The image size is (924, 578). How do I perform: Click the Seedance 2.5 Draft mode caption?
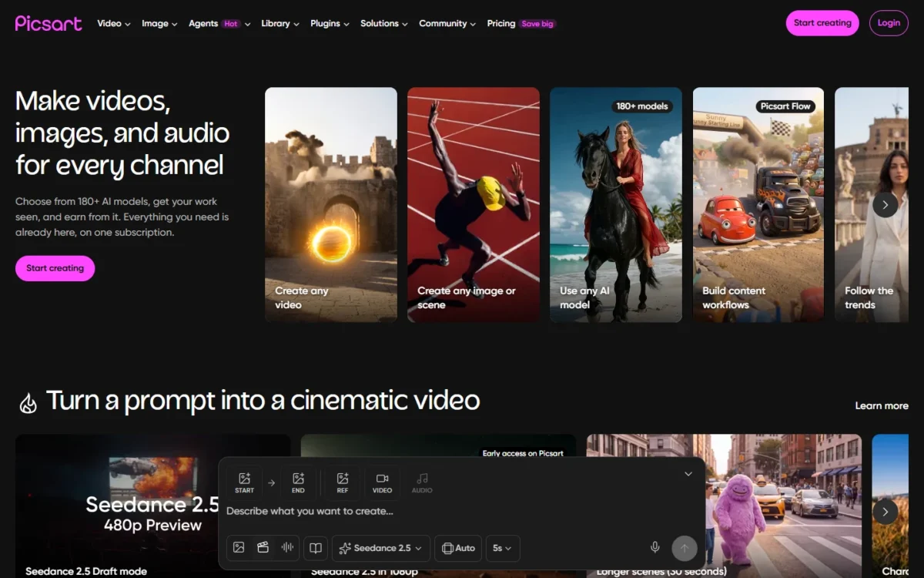(85, 571)
